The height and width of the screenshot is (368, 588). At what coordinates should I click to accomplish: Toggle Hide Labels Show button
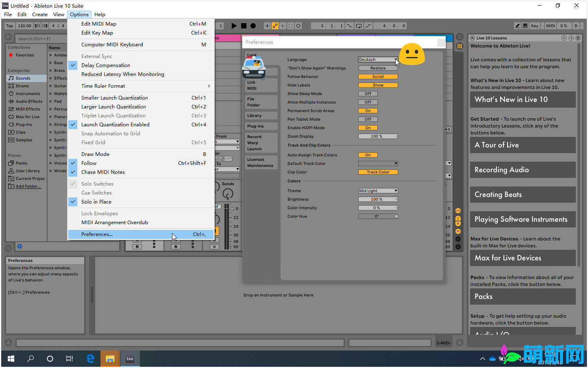(378, 85)
